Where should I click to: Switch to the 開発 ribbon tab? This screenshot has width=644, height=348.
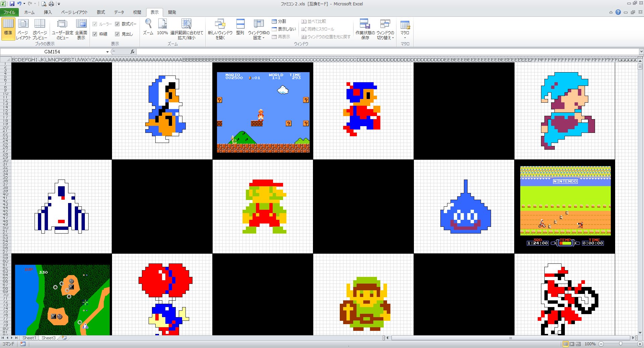(172, 12)
